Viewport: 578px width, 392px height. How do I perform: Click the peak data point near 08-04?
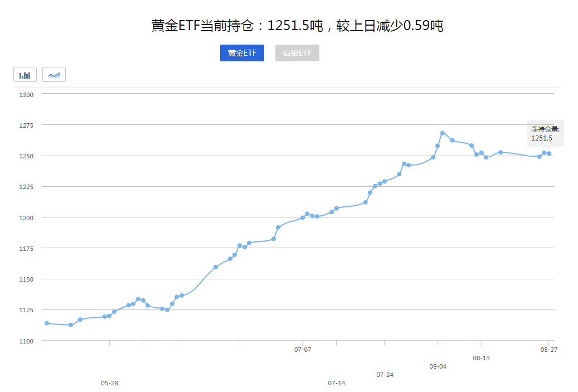pos(443,133)
